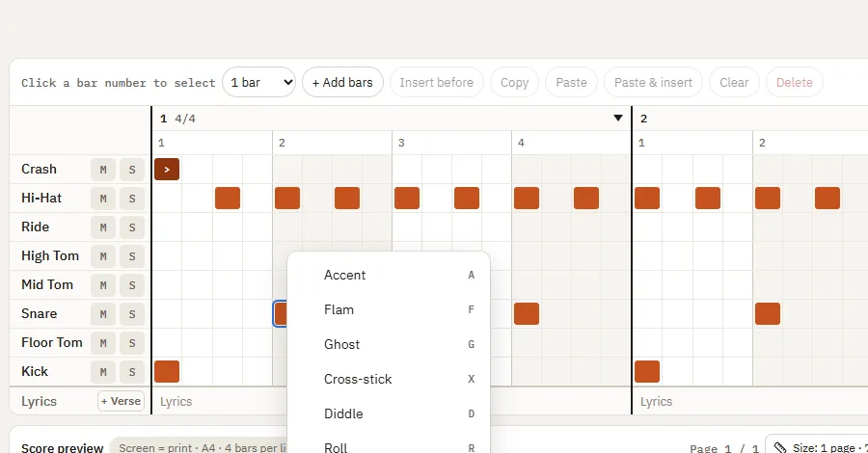The height and width of the screenshot is (453, 868).
Task: Click the selected Snare note on beat 2
Action: [281, 313]
